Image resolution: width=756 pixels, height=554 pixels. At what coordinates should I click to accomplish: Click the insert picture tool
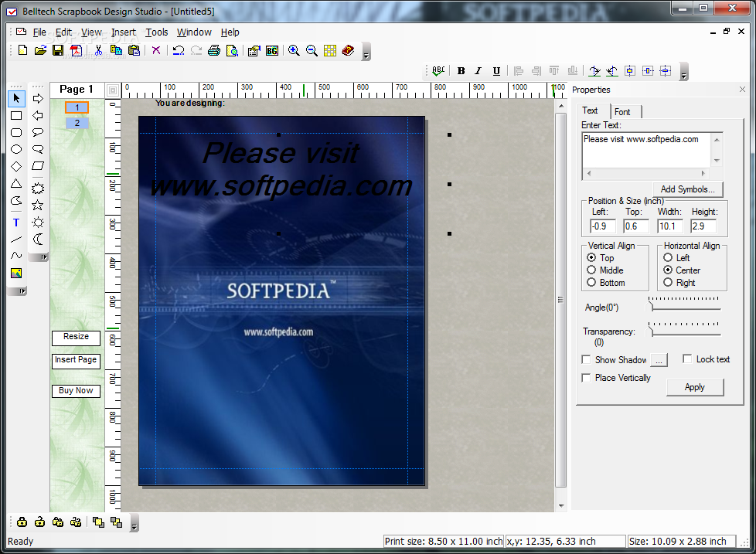point(16,274)
